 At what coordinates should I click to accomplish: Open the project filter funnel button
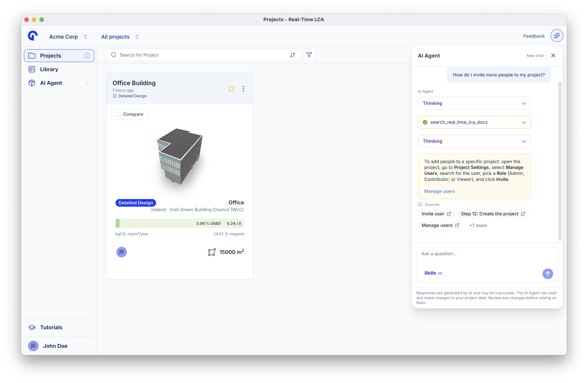309,55
